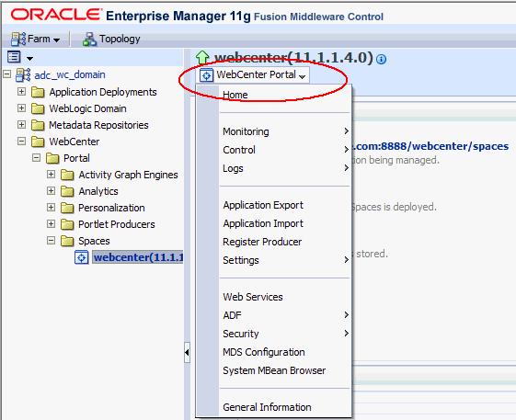Collapse the WebCenter folder
The width and height of the screenshot is (516, 420).
click(21, 142)
